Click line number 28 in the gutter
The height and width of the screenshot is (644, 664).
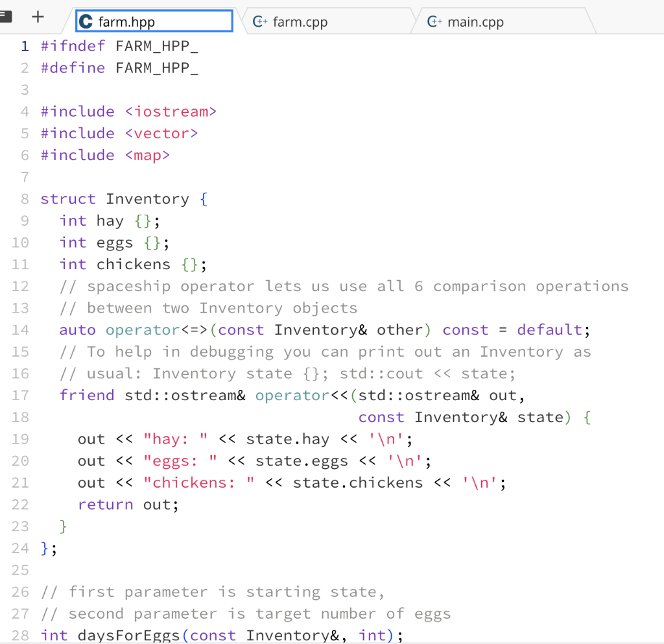point(20,636)
